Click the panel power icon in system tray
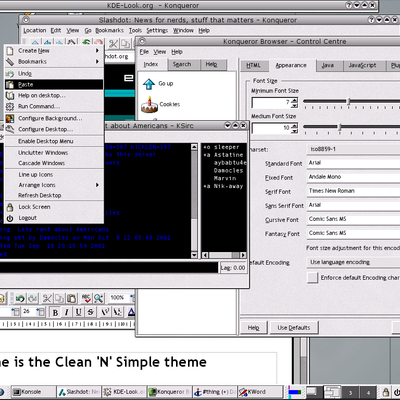The width and height of the screenshot is (400, 400). point(397,392)
